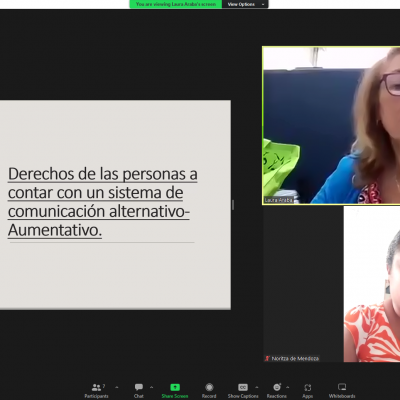
Task: Click the 'You are viewing Laura Araba's screen' banner
Action: point(176,4)
